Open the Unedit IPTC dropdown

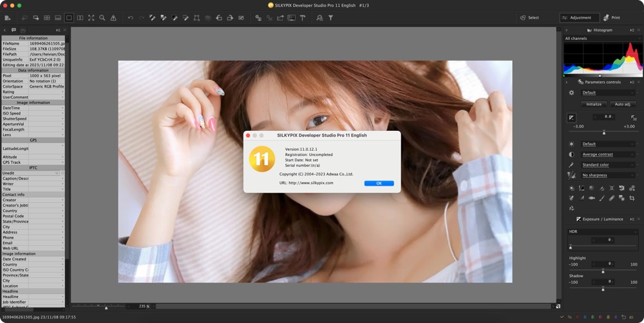tap(31, 173)
